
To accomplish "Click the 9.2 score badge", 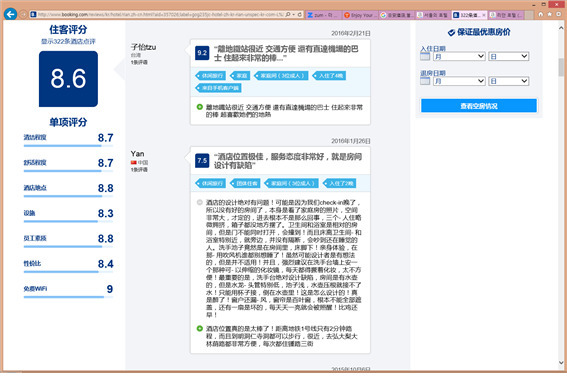I will click(202, 53).
